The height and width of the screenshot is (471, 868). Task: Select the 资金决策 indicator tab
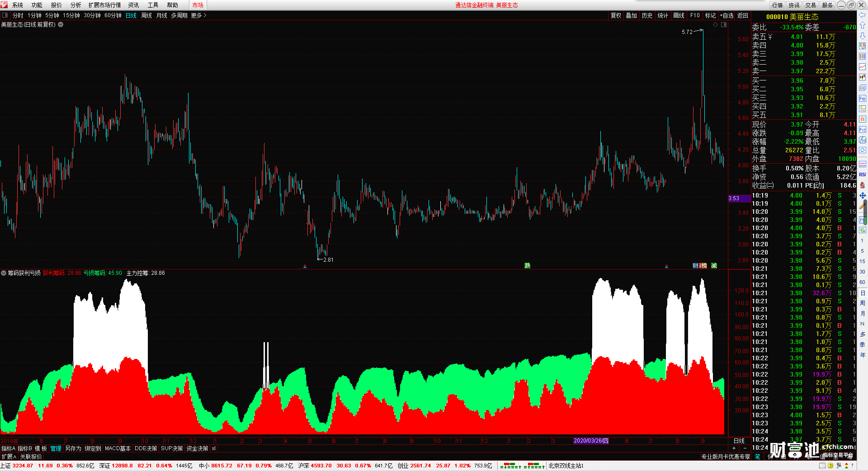click(x=197, y=448)
